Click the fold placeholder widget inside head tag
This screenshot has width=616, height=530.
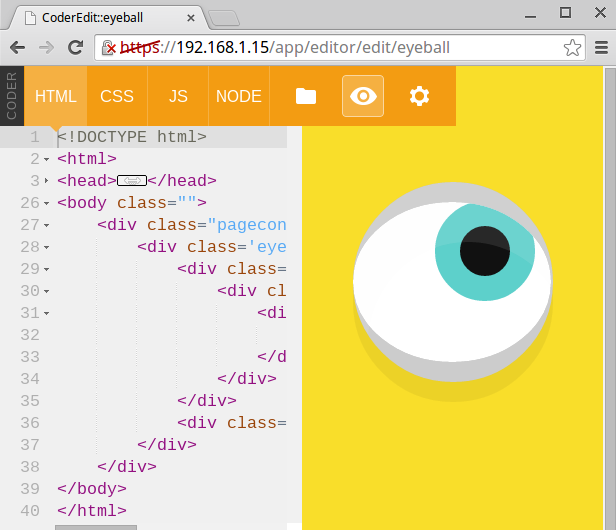point(132,181)
